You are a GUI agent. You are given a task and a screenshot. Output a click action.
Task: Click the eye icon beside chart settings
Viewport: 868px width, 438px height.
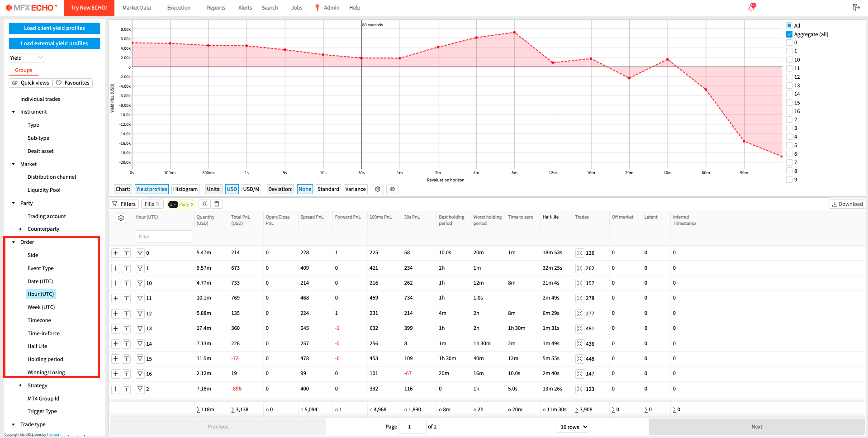click(x=392, y=189)
